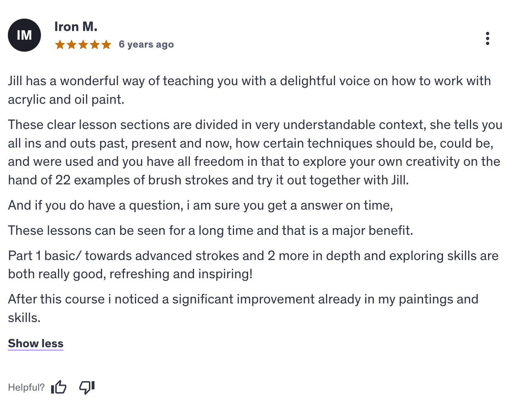The width and height of the screenshot is (517, 420).
Task: Click the paragraph starting "These clear lesson sections"
Action: click(x=255, y=152)
